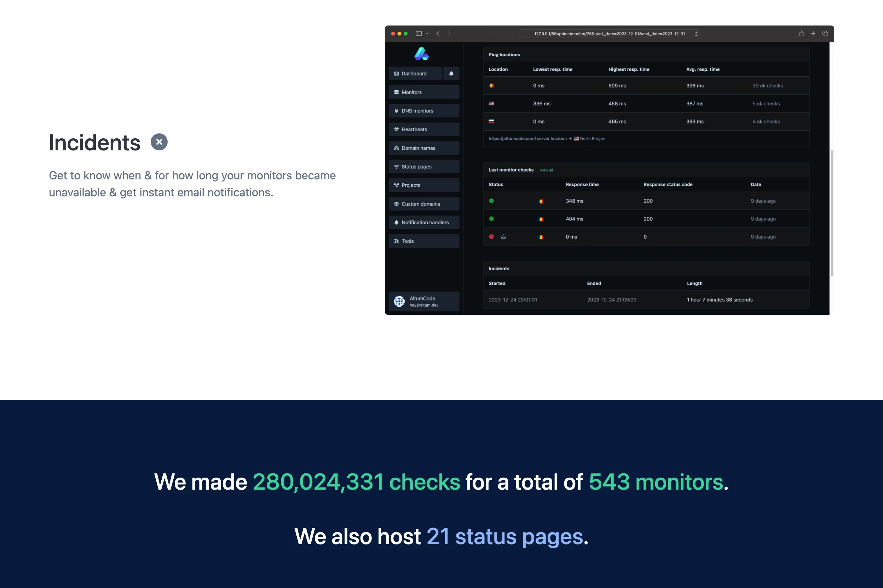Viewport: 883px width, 588px height.
Task: Open the AltumCode account menu
Action: (424, 301)
